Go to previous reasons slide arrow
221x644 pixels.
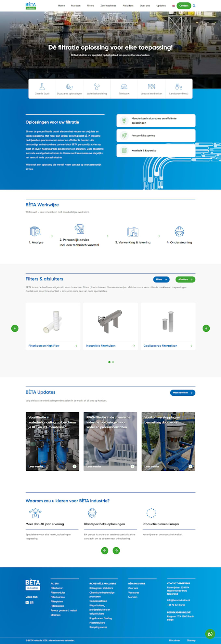(105, 551)
